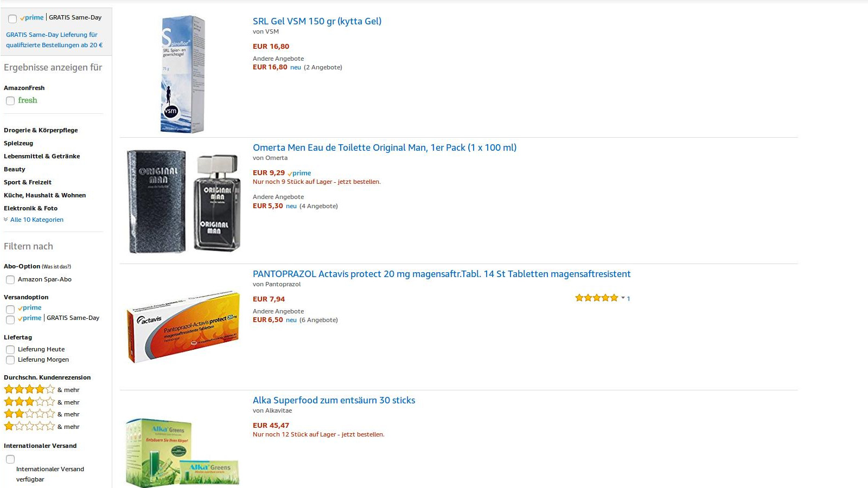Image resolution: width=868 pixels, height=488 pixels.
Task: Select Elektronik & Foto category
Action: (x=30, y=208)
